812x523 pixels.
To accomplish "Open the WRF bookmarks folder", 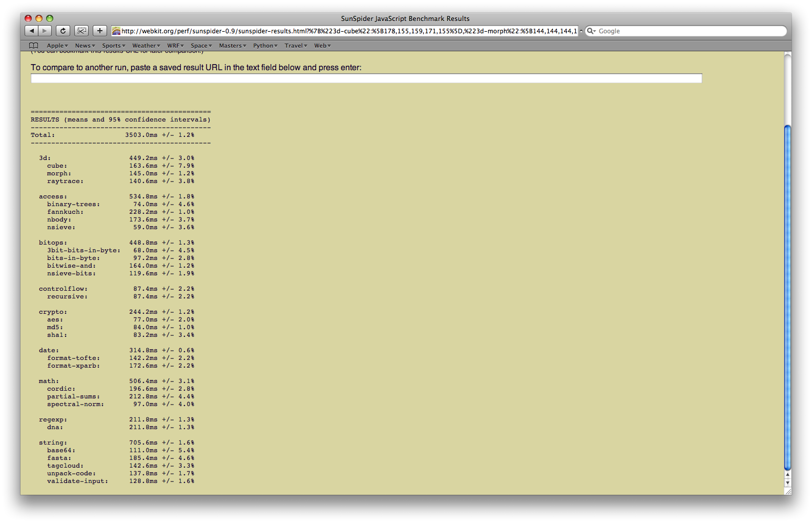I will click(175, 46).
